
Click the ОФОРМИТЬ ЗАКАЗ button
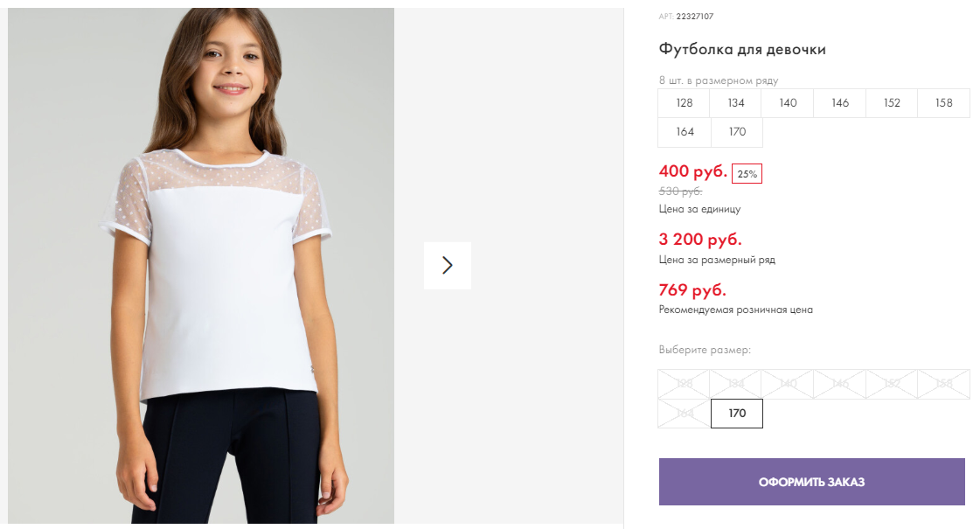pos(811,482)
